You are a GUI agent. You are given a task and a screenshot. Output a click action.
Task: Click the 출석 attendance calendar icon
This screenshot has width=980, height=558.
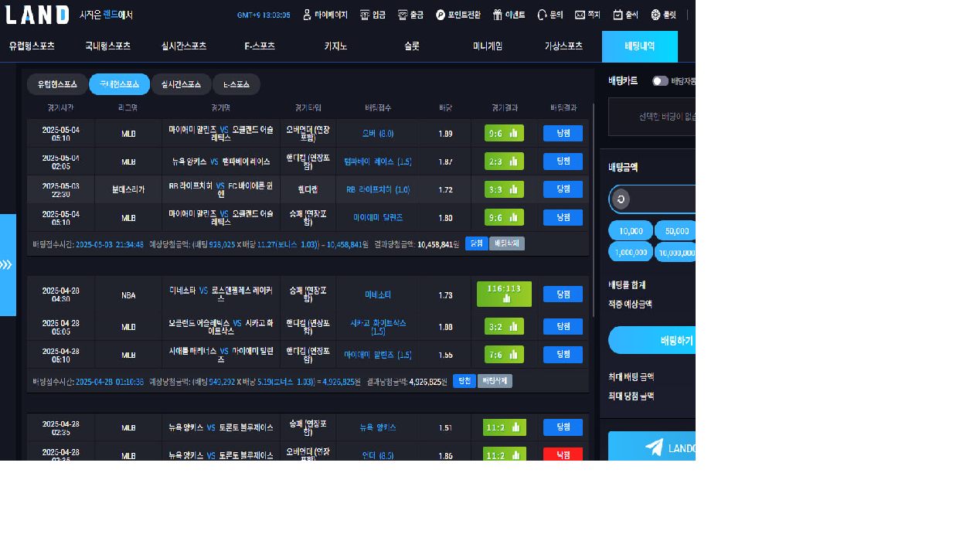[x=618, y=15]
